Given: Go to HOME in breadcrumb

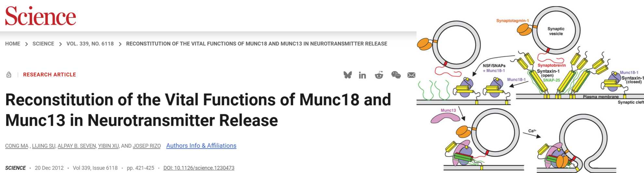Looking at the screenshot, I should pos(13,43).
